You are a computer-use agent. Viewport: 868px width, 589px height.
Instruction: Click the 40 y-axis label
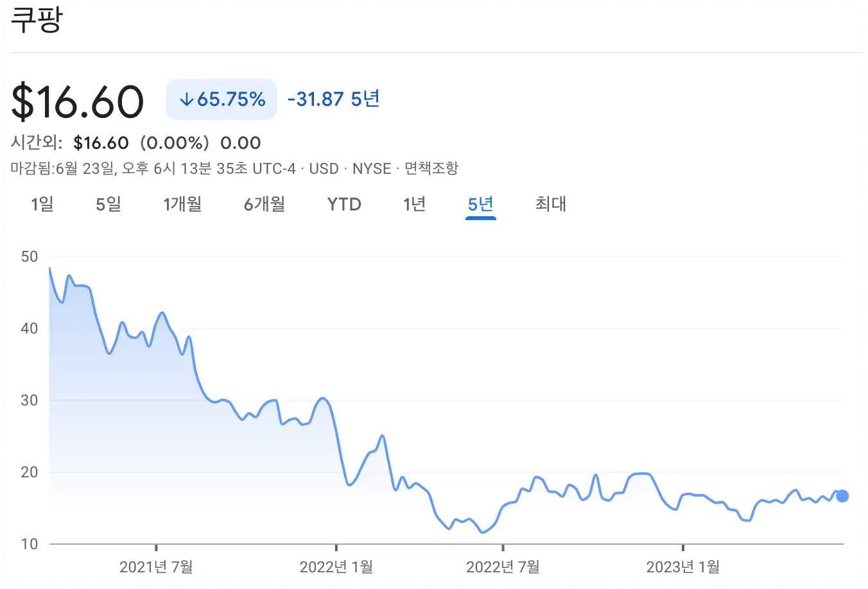[x=30, y=329]
